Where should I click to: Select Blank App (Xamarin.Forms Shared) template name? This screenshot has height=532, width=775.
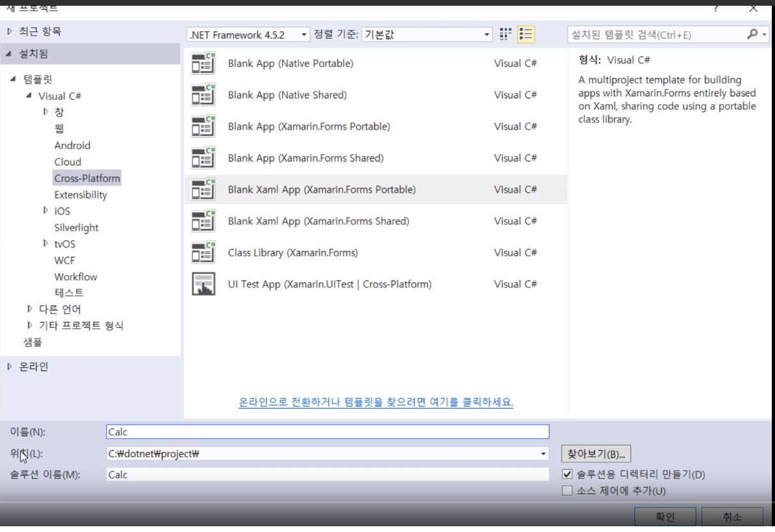(305, 158)
